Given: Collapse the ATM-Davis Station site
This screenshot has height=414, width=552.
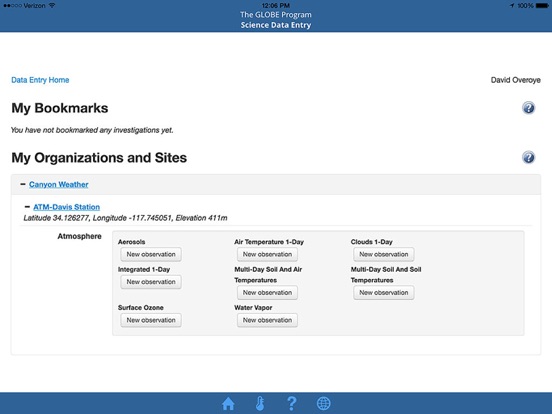Looking at the screenshot, I should tap(27, 207).
